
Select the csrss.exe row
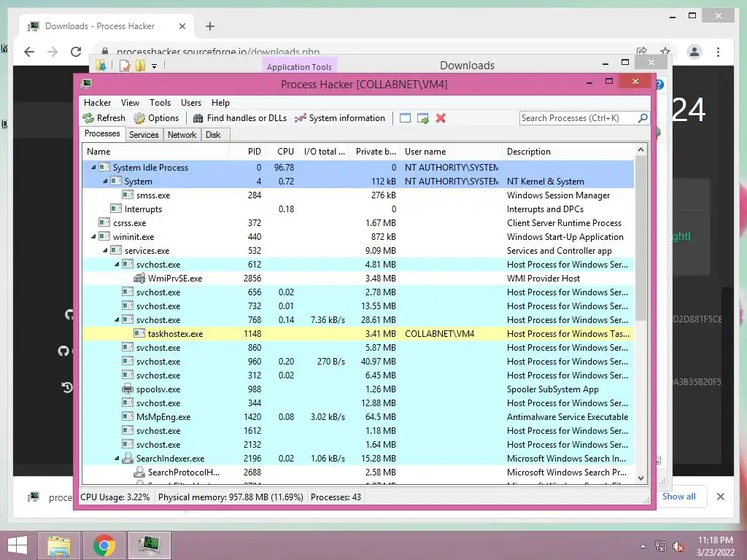[x=358, y=223]
